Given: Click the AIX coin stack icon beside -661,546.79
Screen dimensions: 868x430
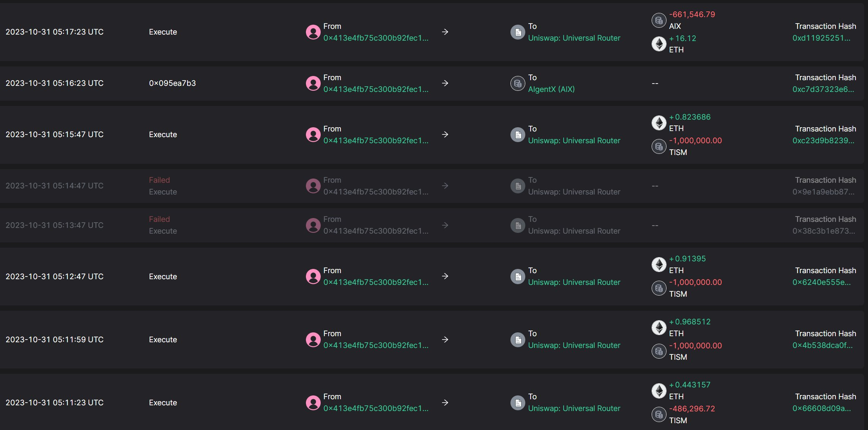Looking at the screenshot, I should point(659,20).
